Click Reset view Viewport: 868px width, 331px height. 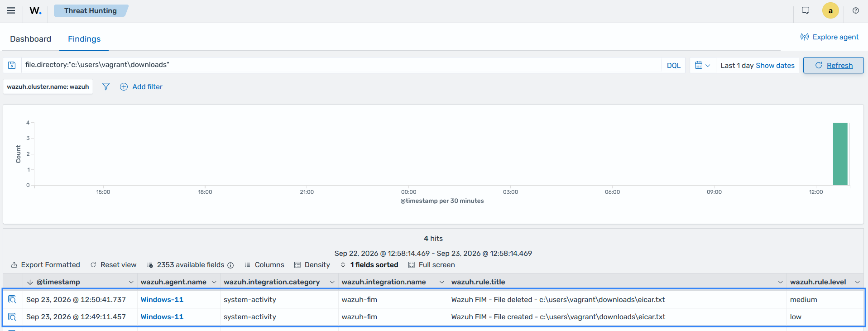click(x=114, y=265)
